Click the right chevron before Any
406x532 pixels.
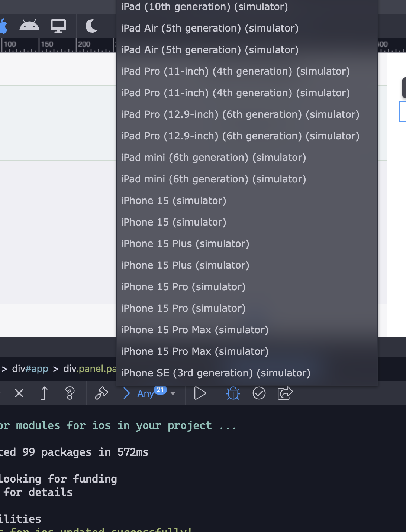coord(126,393)
